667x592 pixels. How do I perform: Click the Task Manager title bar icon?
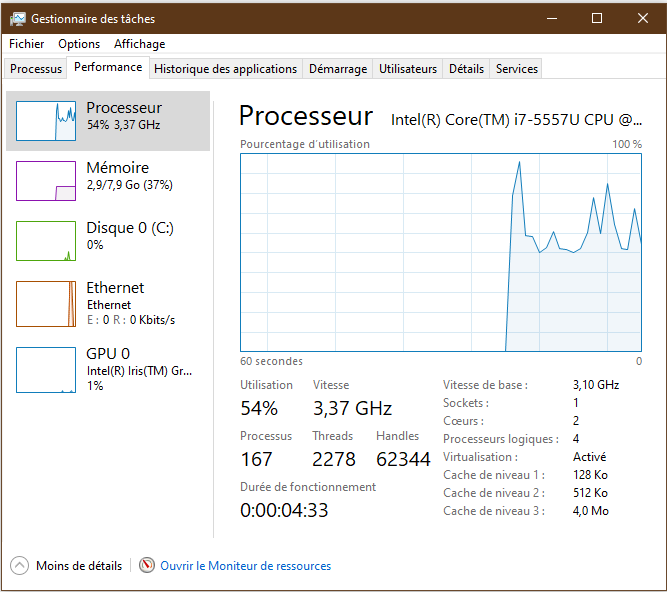pyautogui.click(x=18, y=18)
